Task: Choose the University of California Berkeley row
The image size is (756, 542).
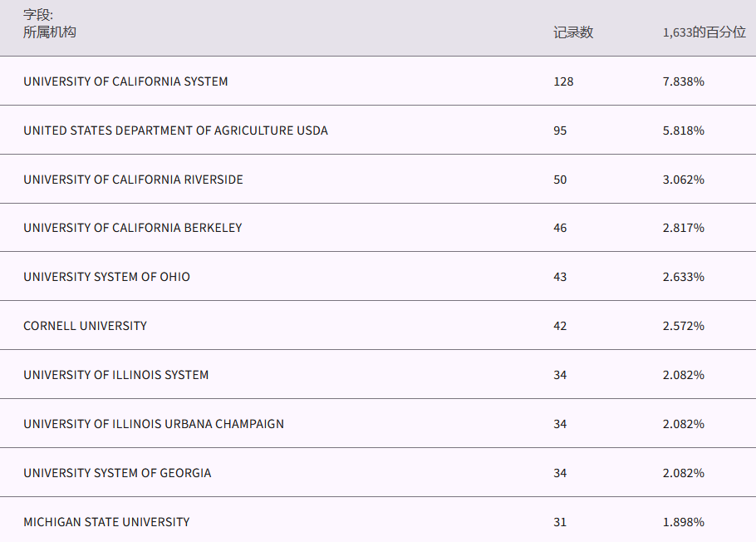Action: 133,228
